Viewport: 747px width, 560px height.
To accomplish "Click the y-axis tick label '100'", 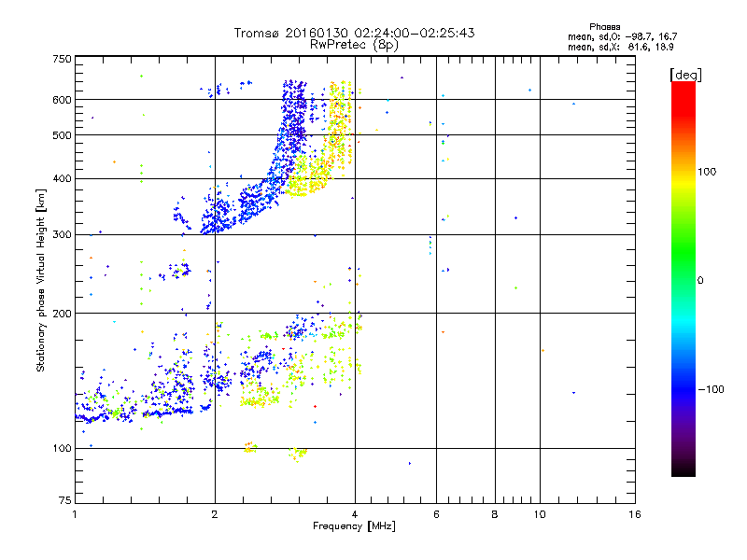I will click(62, 449).
